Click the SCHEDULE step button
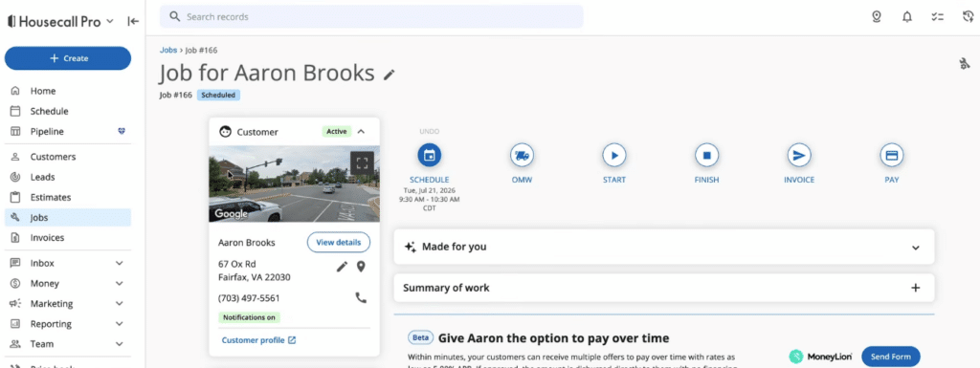Image resolution: width=980 pixels, height=368 pixels. (430, 155)
